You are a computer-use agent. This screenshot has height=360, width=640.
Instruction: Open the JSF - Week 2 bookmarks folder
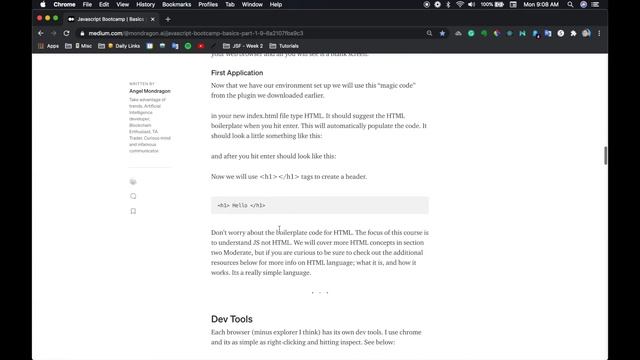(243, 46)
